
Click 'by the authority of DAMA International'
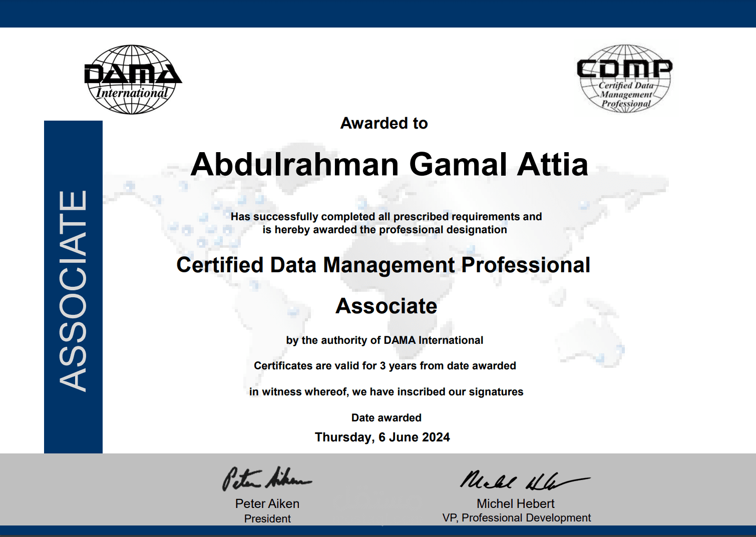click(385, 340)
